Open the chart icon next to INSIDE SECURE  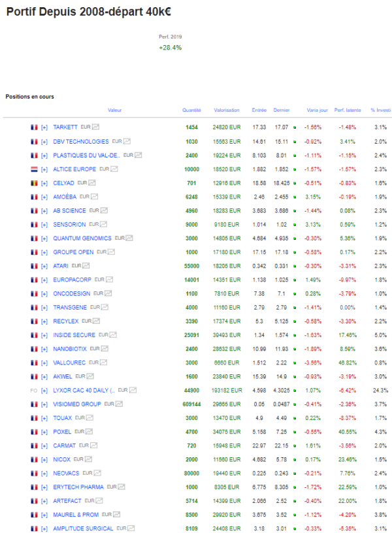click(113, 335)
